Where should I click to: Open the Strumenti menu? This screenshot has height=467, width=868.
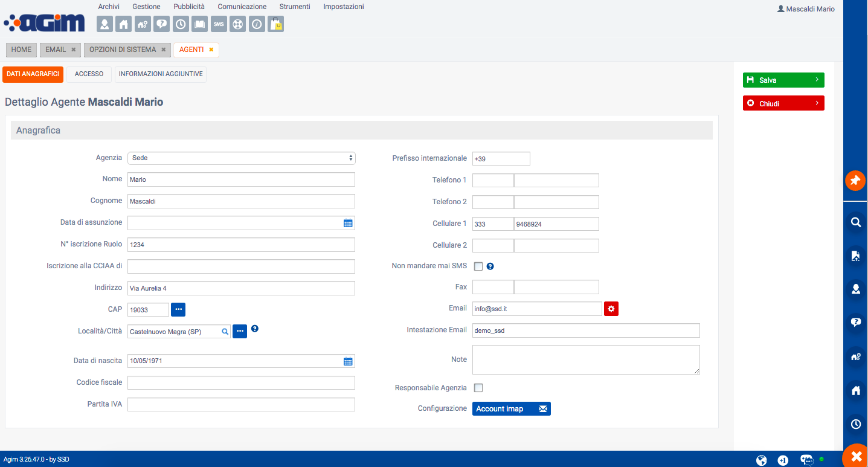point(295,7)
